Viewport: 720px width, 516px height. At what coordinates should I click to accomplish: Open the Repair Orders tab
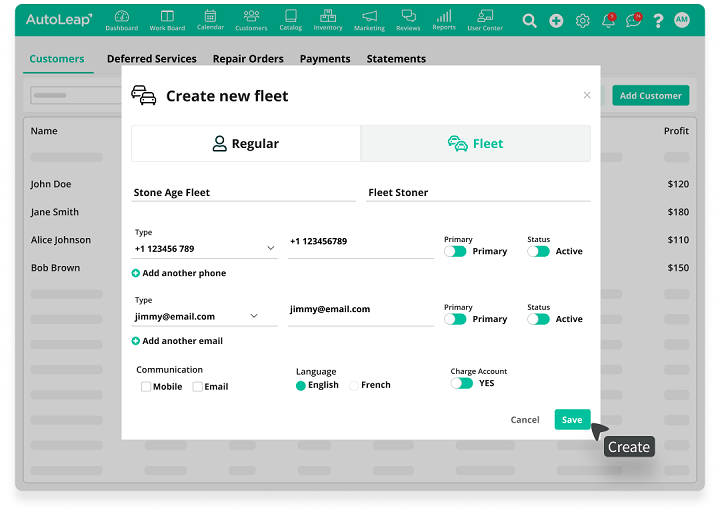[x=248, y=59]
